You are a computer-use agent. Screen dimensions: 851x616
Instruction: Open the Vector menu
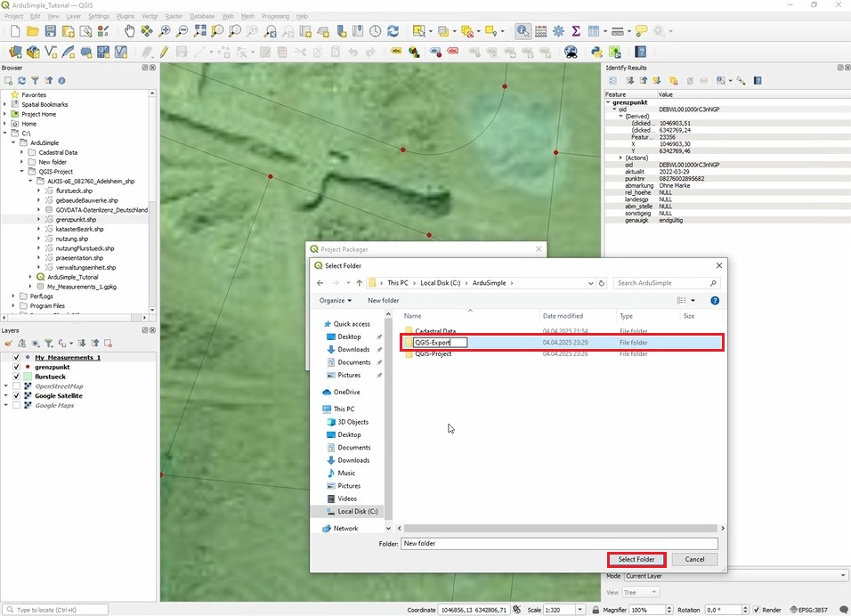(x=150, y=16)
